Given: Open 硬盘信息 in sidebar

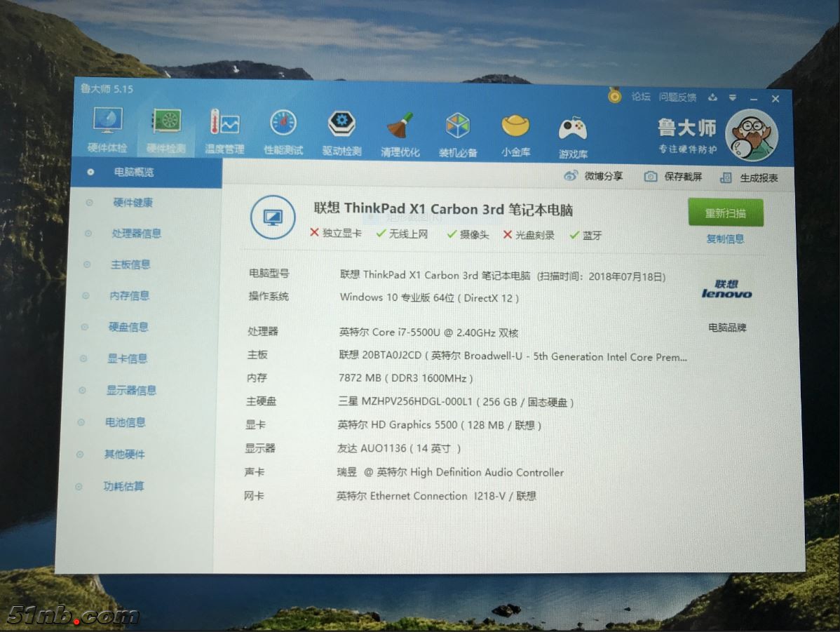Looking at the screenshot, I should (x=128, y=326).
